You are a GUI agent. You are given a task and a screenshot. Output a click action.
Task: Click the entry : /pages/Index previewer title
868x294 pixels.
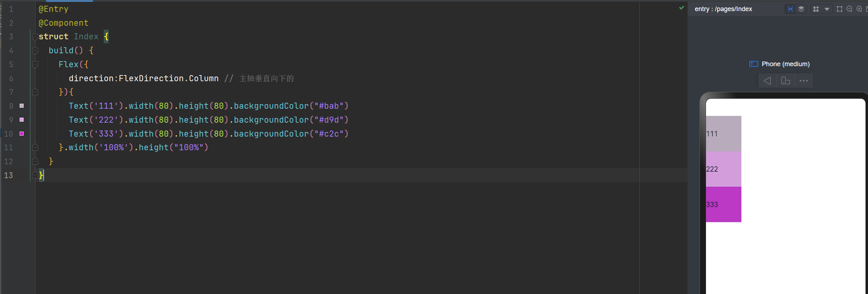click(723, 9)
